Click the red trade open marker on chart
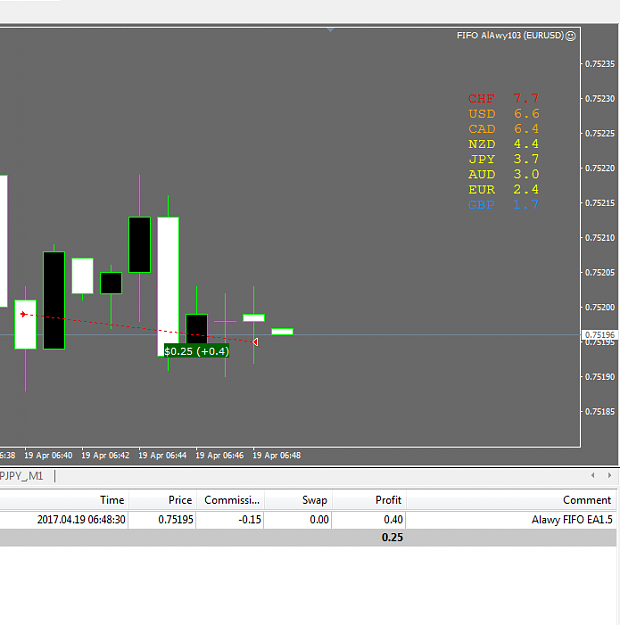The image size is (620, 625). click(24, 314)
